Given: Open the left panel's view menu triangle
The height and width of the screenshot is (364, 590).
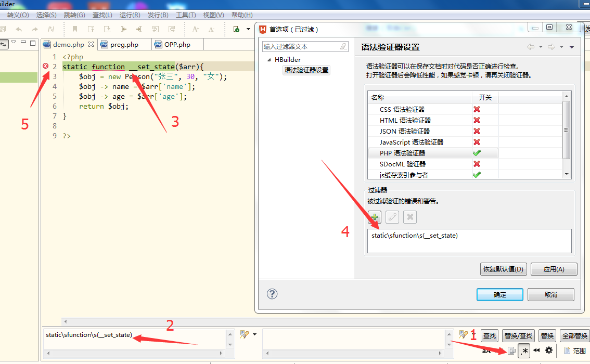Looking at the screenshot, I should click(14, 42).
